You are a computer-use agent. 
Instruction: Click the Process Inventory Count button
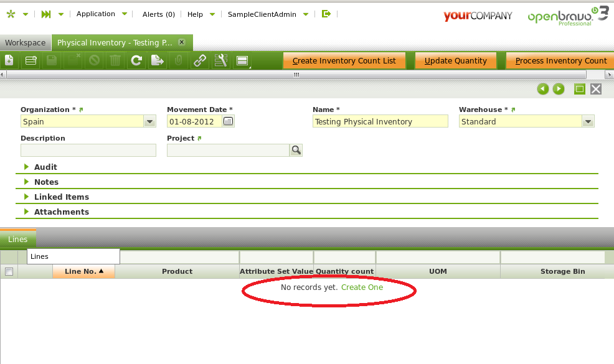tap(560, 61)
